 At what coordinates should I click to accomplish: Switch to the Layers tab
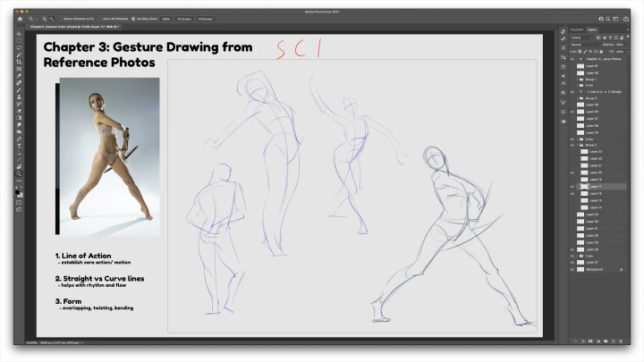click(x=592, y=29)
